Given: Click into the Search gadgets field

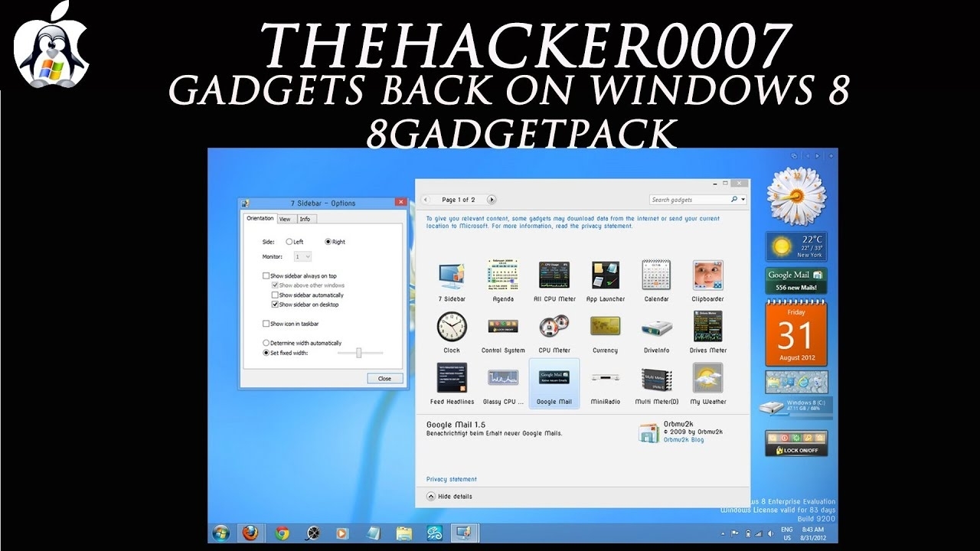Looking at the screenshot, I should click(x=689, y=200).
